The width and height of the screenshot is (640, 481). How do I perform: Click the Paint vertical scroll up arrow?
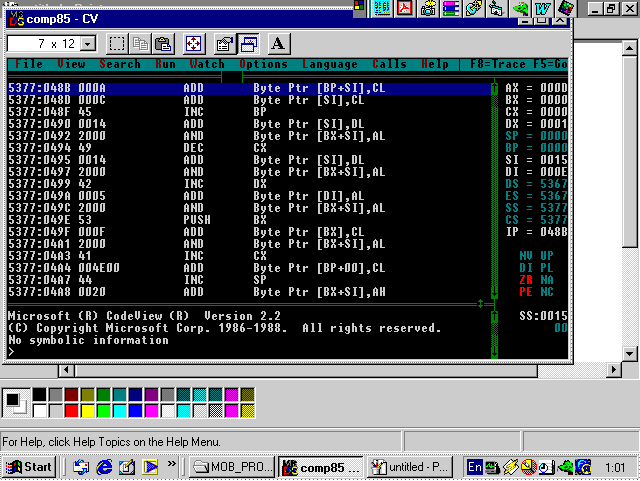(629, 48)
